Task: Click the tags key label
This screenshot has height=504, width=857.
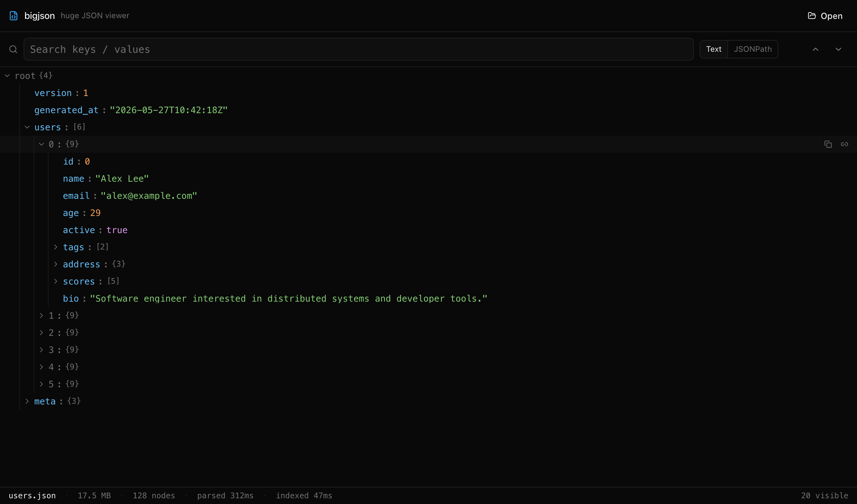Action: point(74,247)
